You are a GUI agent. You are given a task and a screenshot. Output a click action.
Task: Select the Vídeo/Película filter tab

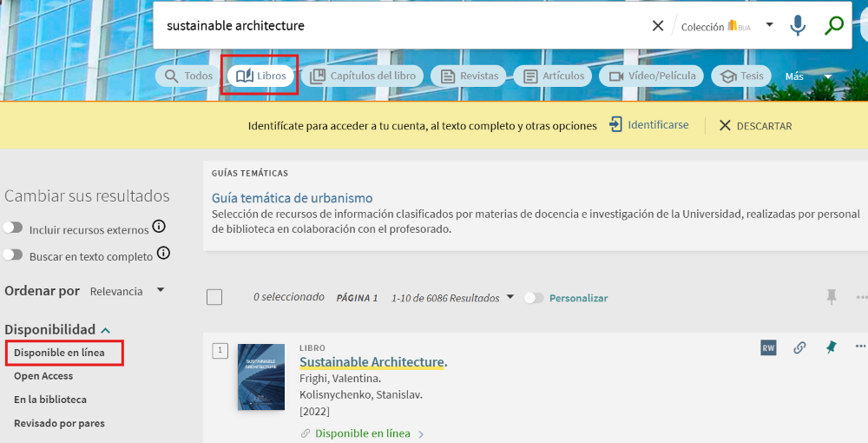(x=652, y=76)
